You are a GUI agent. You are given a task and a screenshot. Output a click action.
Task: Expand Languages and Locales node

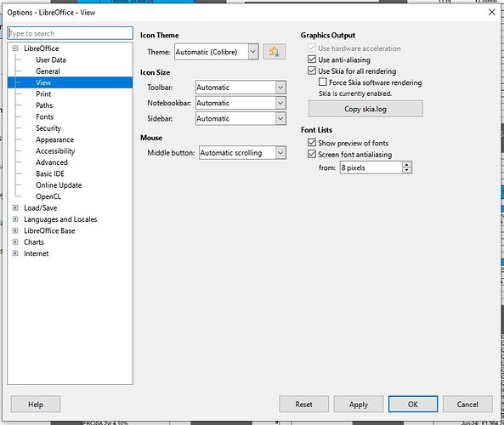tap(15, 219)
